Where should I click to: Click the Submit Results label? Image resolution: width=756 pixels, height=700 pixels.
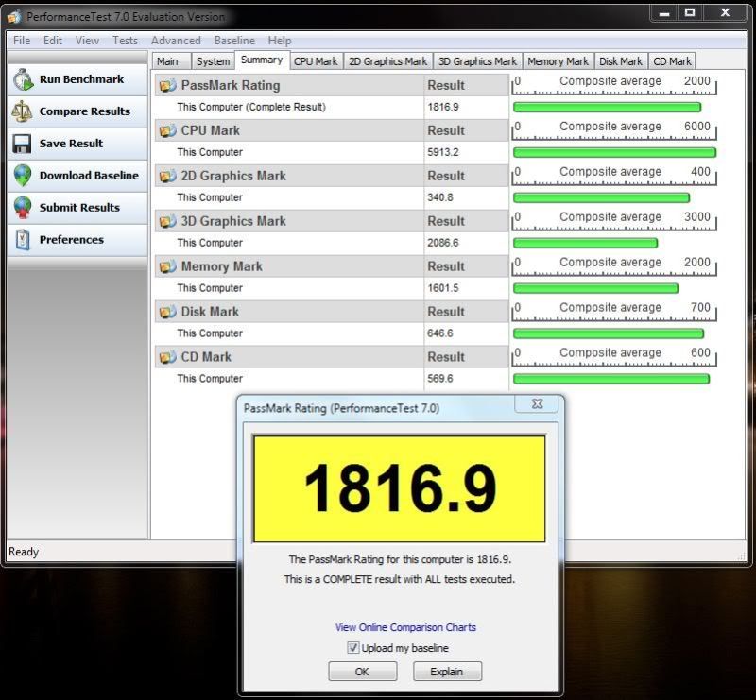pos(79,208)
